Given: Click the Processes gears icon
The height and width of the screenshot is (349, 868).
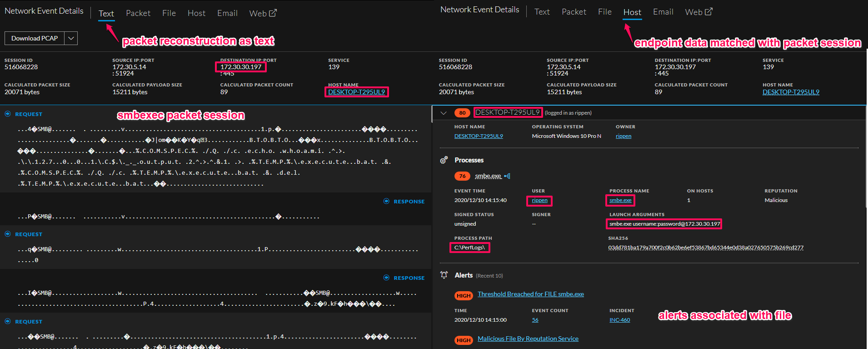Looking at the screenshot, I should point(444,160).
